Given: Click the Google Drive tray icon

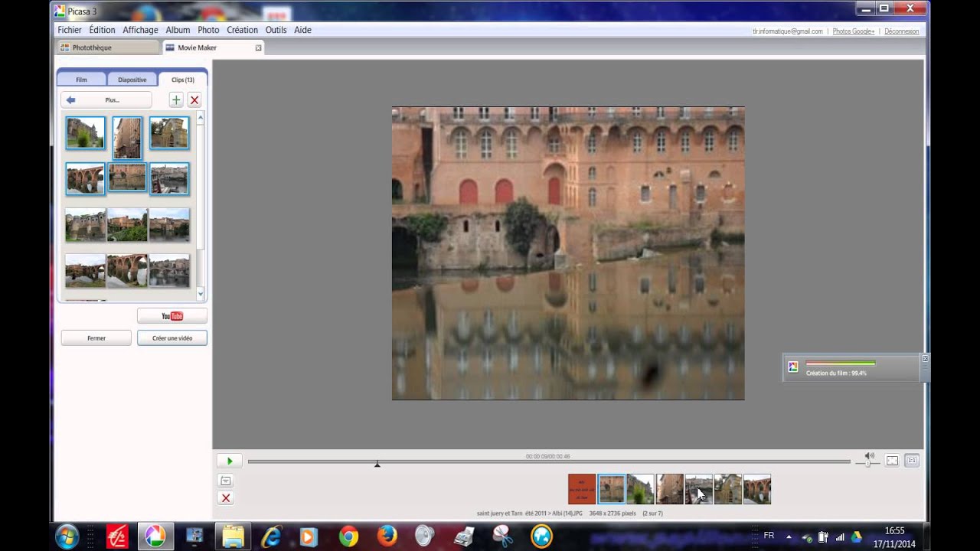Looking at the screenshot, I should point(857,536).
